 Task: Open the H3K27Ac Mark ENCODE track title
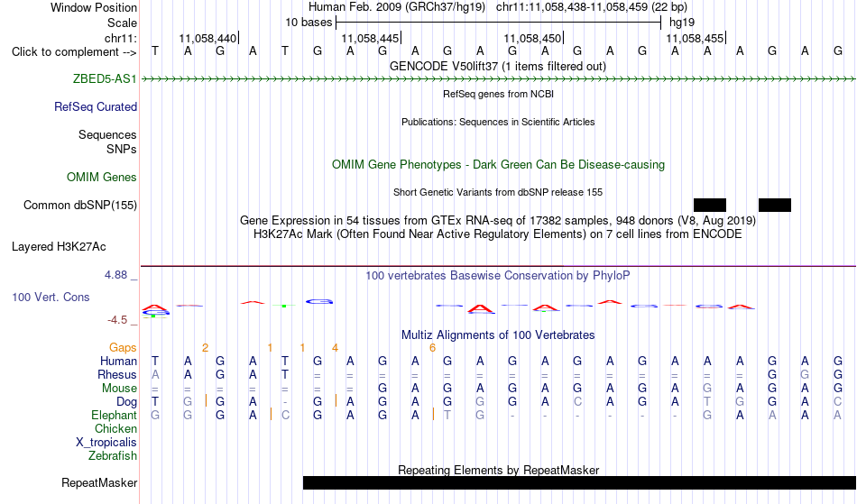[498, 234]
